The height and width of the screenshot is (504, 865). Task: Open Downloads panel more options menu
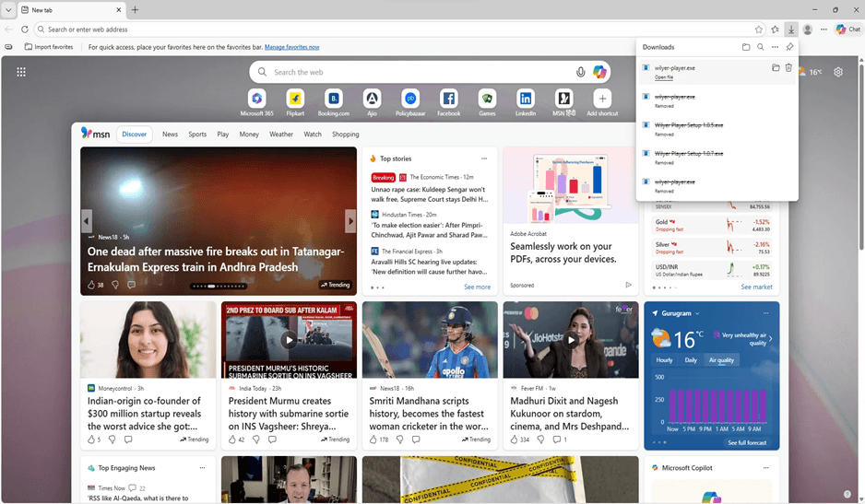click(775, 47)
